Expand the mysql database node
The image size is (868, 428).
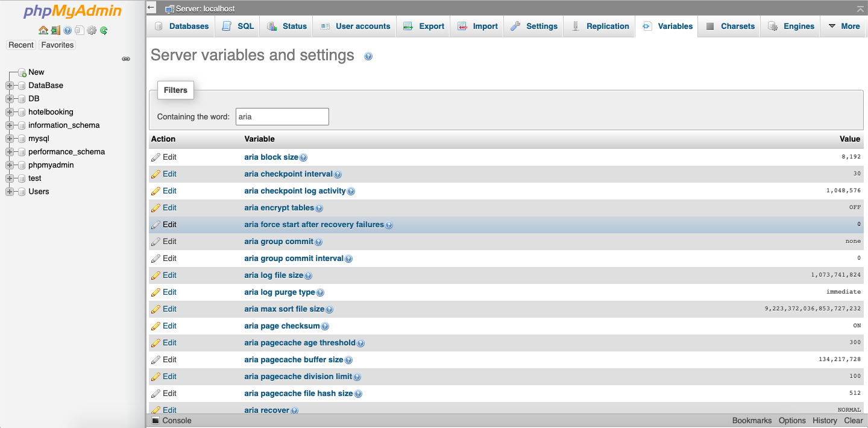(x=9, y=138)
